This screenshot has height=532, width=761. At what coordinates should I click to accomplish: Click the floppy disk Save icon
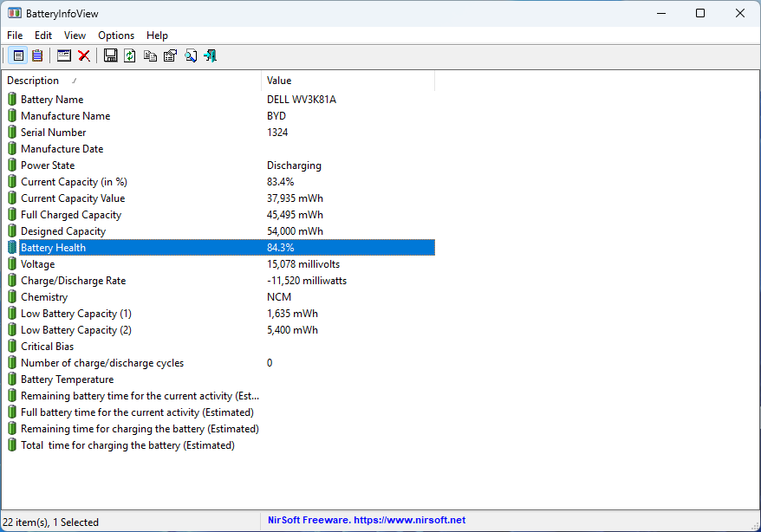[110, 55]
